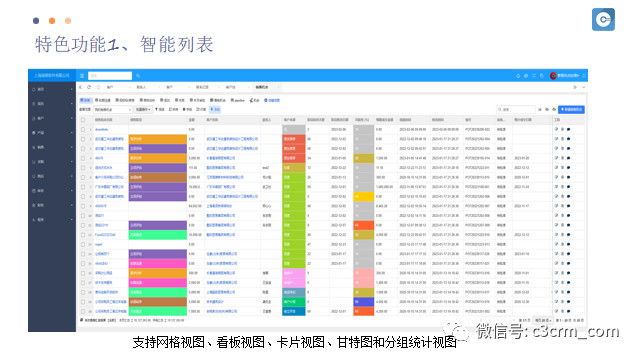
Task: Click the bar chart icon beside the list search box
Action: pos(540,109)
